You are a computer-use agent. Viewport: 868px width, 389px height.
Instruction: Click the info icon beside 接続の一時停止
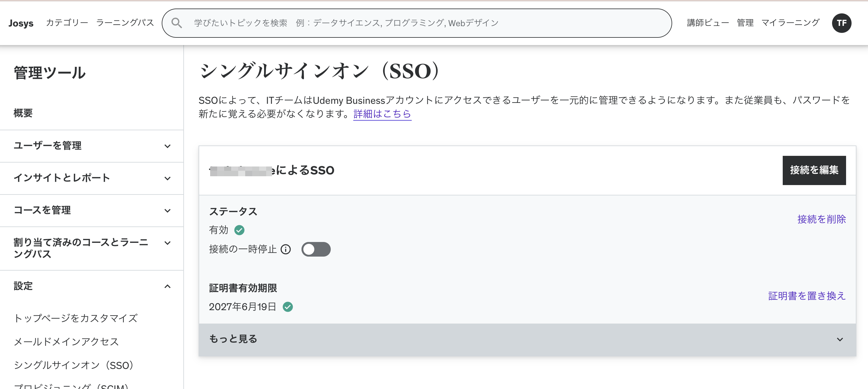(286, 249)
